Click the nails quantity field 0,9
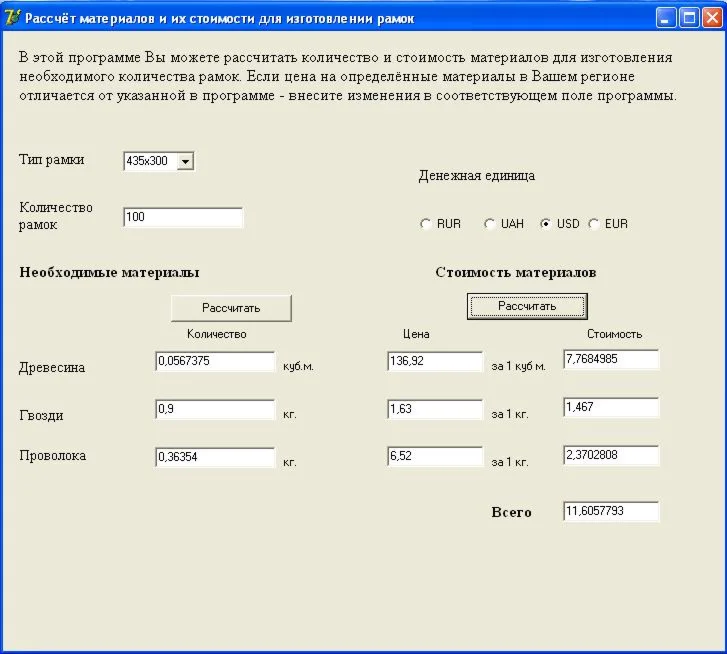Viewport: 727px width, 654px height. (215, 409)
